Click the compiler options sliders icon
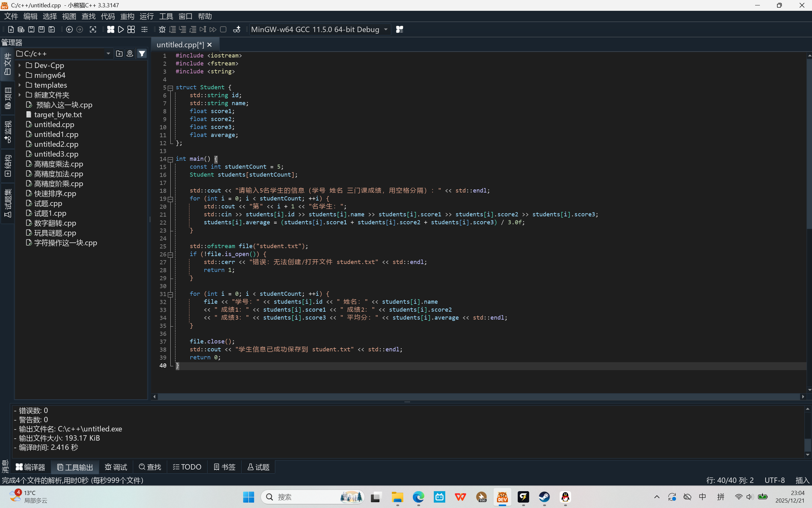812x508 pixels. (x=144, y=30)
